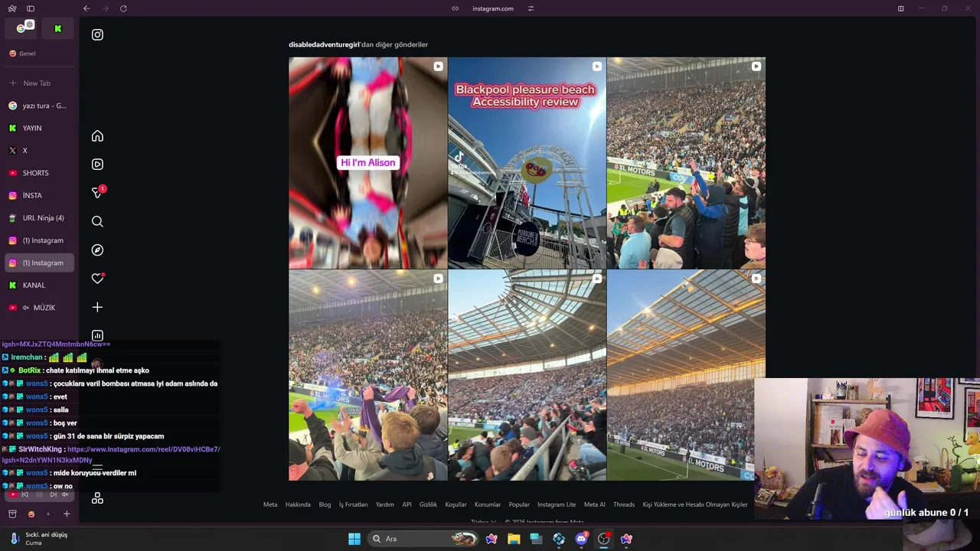Open the Instagram logo home link
Image resolution: width=980 pixels, height=551 pixels.
coord(97,34)
